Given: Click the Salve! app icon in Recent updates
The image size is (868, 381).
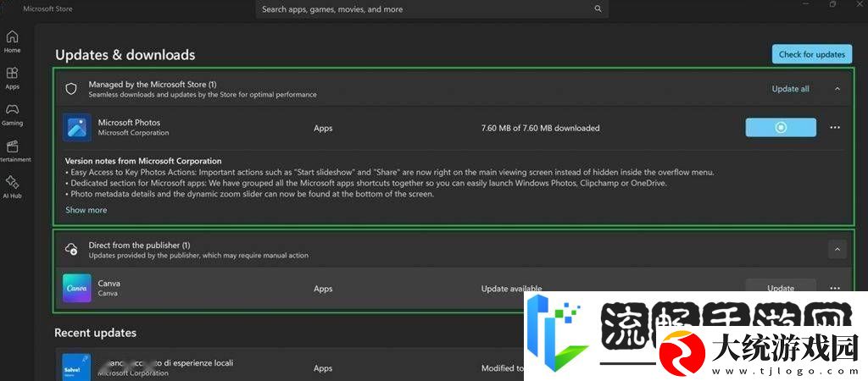Looking at the screenshot, I should [76, 367].
